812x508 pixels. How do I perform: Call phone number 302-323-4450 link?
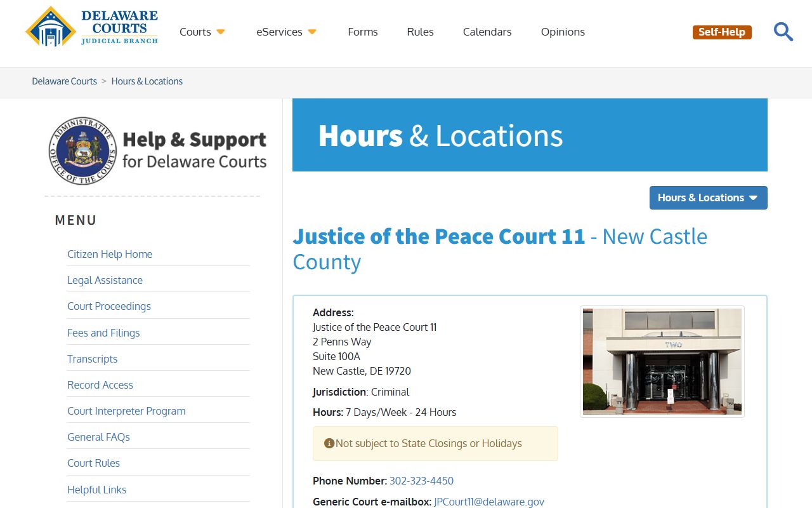(x=421, y=481)
